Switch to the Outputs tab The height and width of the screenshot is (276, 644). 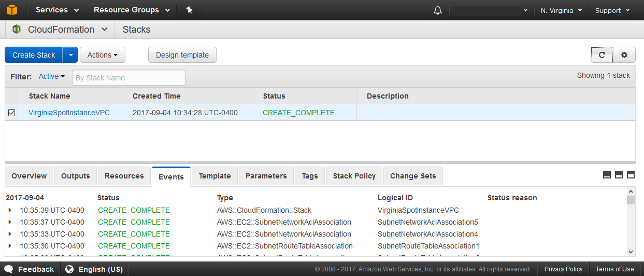[76, 176]
